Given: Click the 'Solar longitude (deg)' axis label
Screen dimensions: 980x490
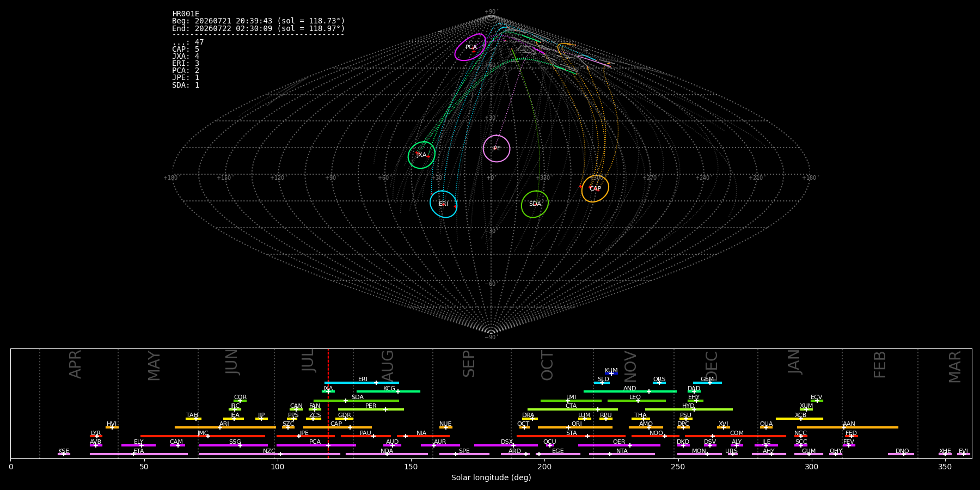Looking at the screenshot, I should click(491, 478).
